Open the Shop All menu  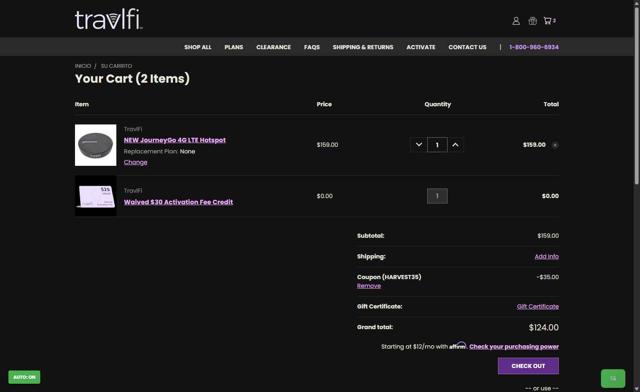(x=198, y=47)
